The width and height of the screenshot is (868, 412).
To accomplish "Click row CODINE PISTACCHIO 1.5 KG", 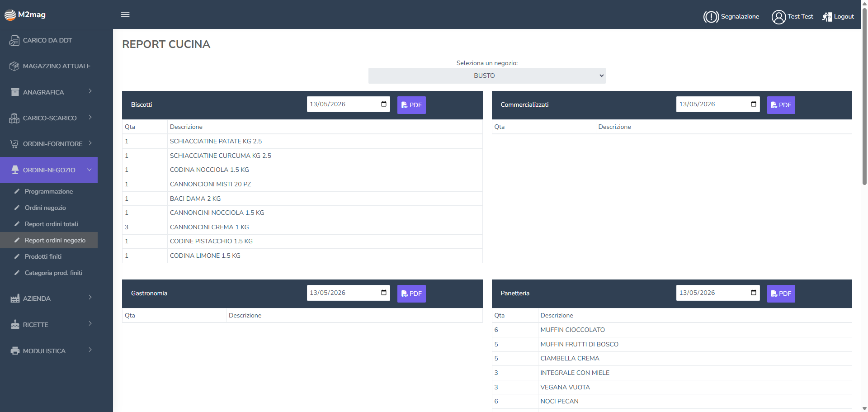I will point(302,241).
